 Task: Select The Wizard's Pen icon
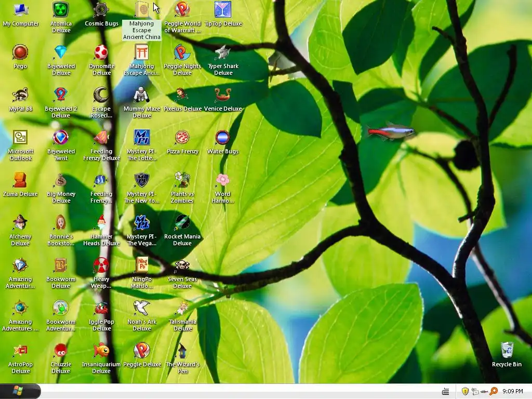182,351
